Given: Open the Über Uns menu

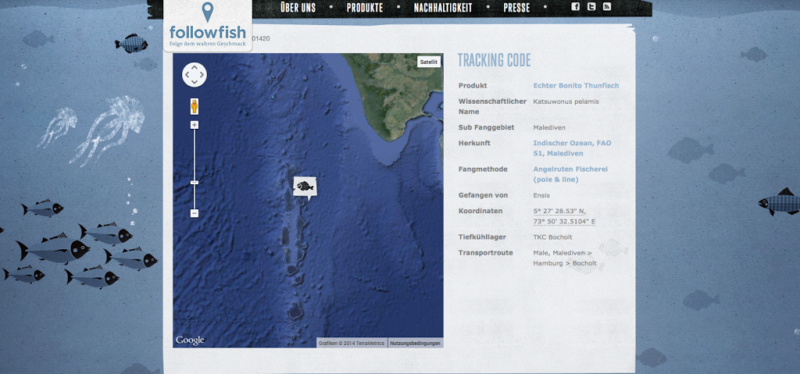Looking at the screenshot, I should point(298,8).
